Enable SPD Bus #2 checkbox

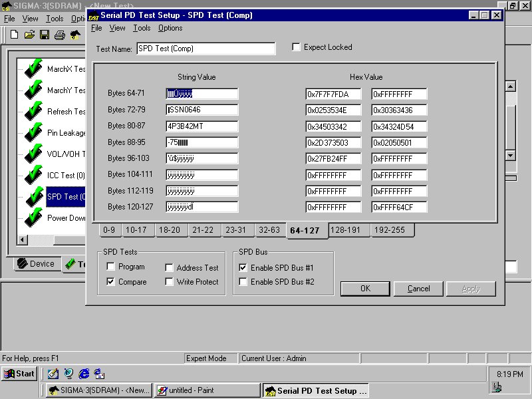pos(243,282)
